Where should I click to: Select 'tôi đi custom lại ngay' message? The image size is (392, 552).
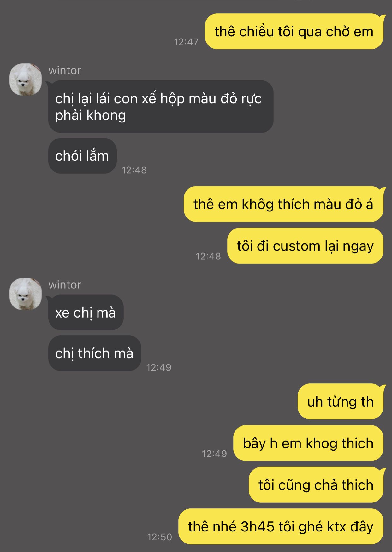305,246
